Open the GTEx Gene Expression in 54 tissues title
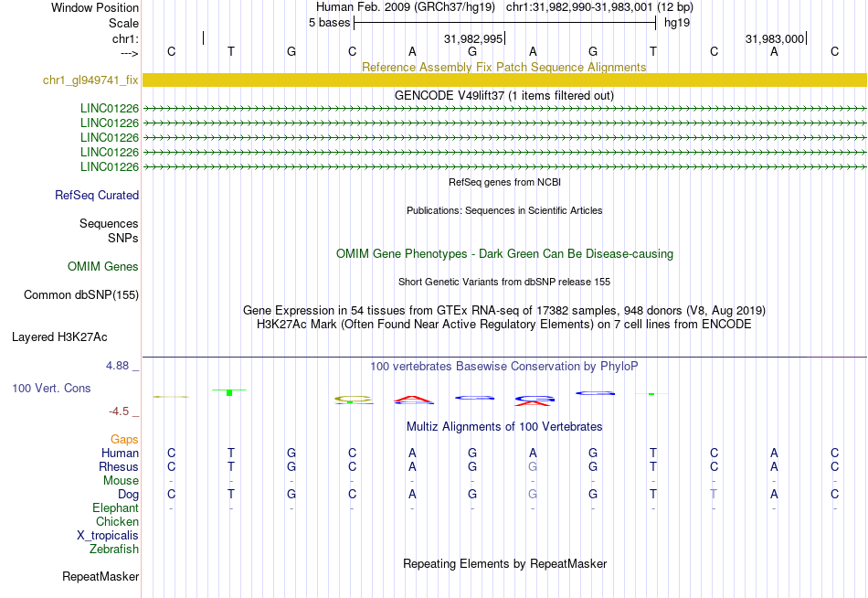This screenshot has height=598, width=868. (x=504, y=310)
